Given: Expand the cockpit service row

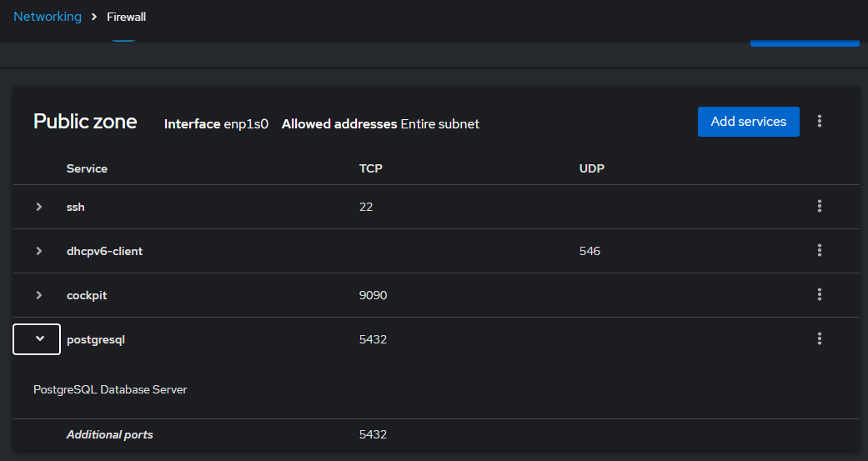Looking at the screenshot, I should click(38, 295).
